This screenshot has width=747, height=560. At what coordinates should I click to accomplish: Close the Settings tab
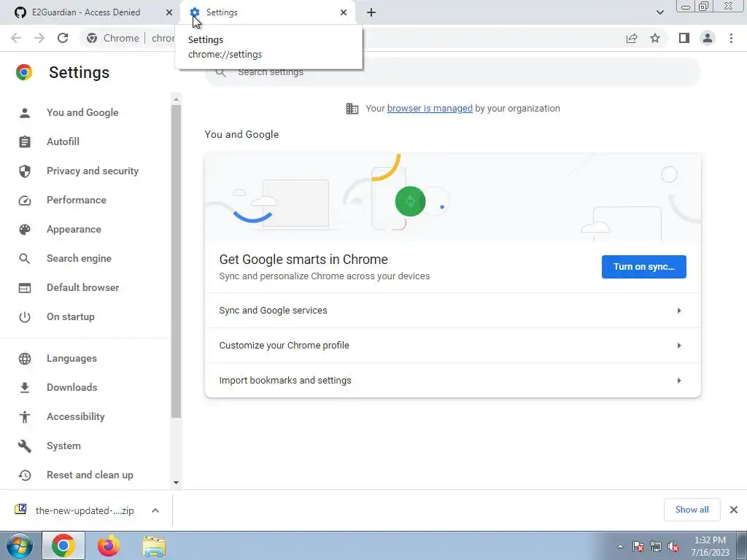pos(344,12)
